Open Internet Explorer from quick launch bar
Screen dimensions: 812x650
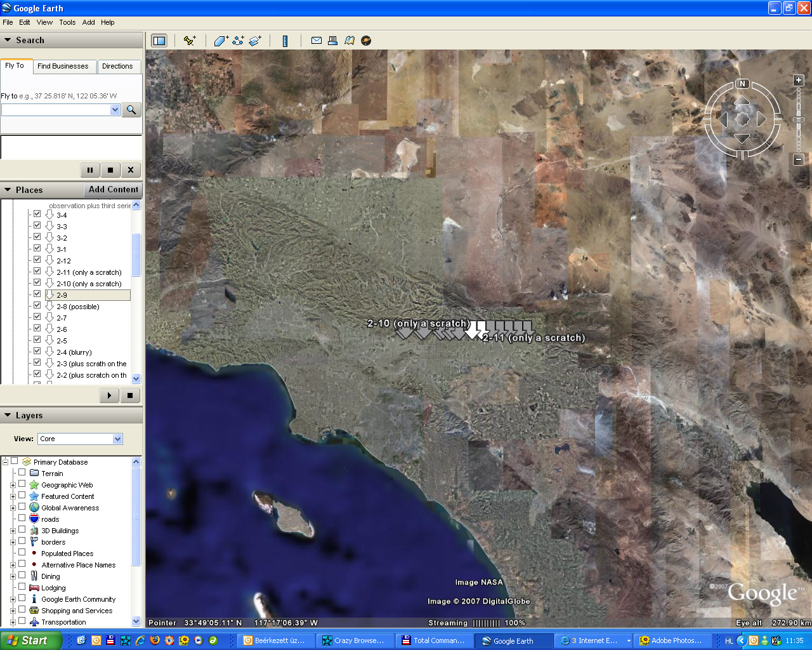point(140,640)
